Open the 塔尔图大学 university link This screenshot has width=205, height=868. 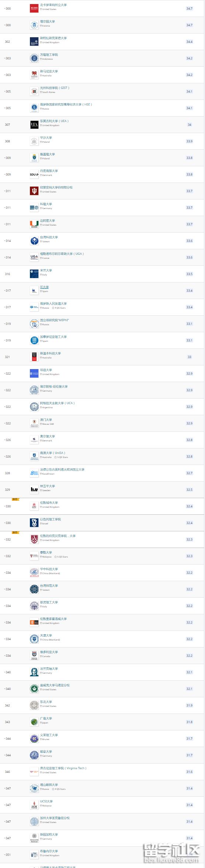pos(47,21)
